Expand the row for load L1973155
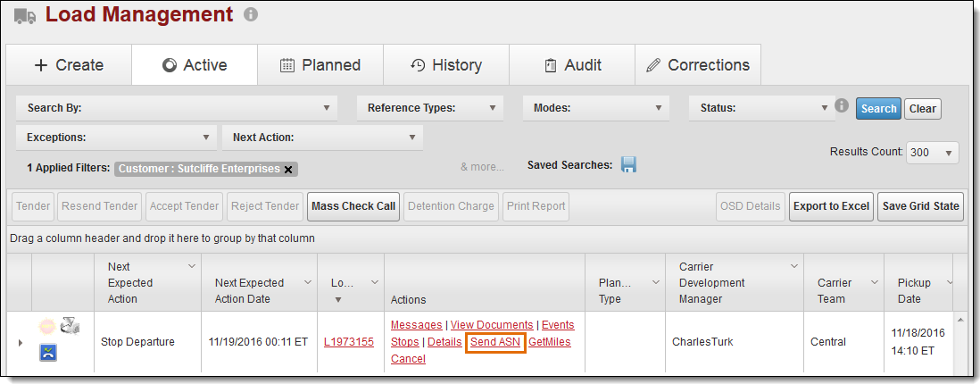Viewport: 980px width, 384px height. pos(21,342)
